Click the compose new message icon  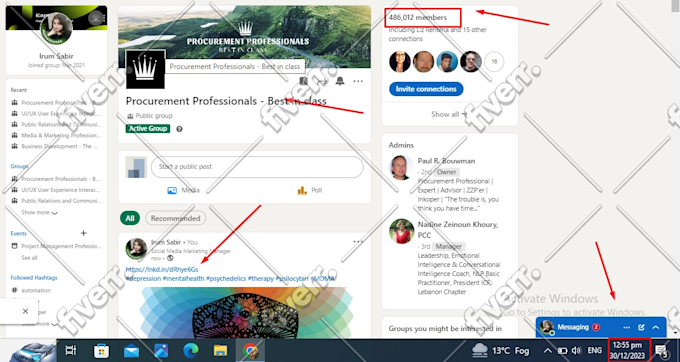641,327
